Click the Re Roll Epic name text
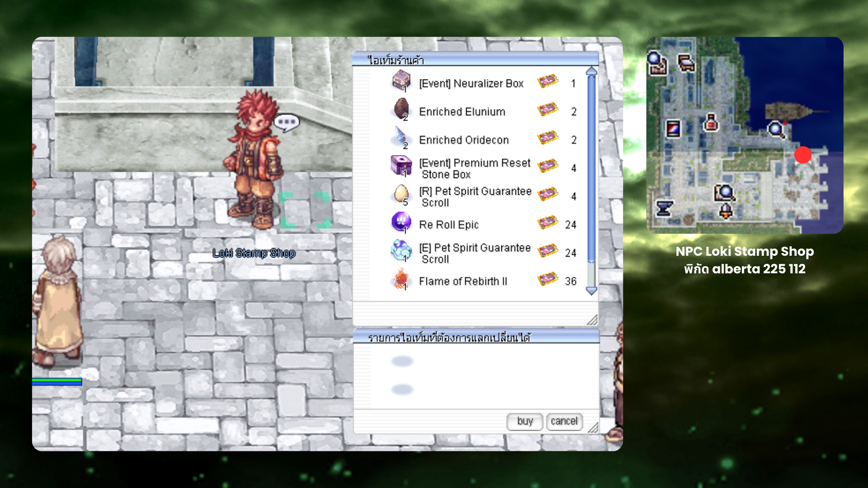Image resolution: width=868 pixels, height=488 pixels. [x=448, y=225]
